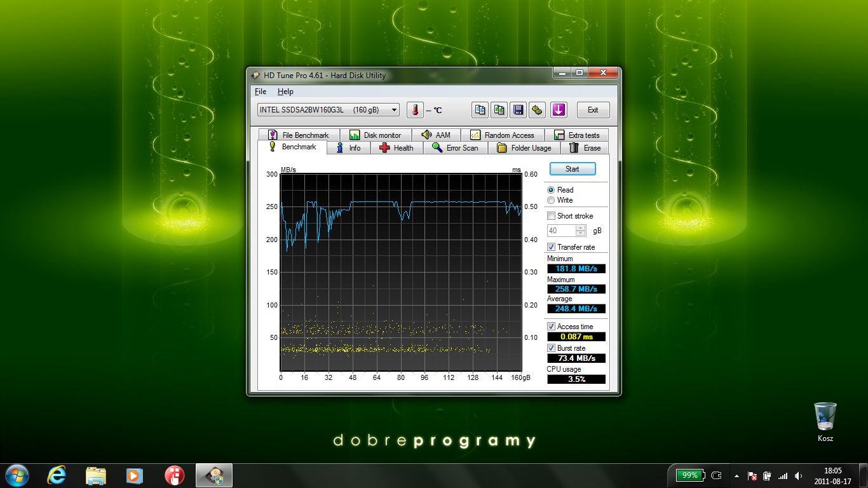Click the power plug icon next to battery meter
The height and width of the screenshot is (488, 868).
pos(717,475)
